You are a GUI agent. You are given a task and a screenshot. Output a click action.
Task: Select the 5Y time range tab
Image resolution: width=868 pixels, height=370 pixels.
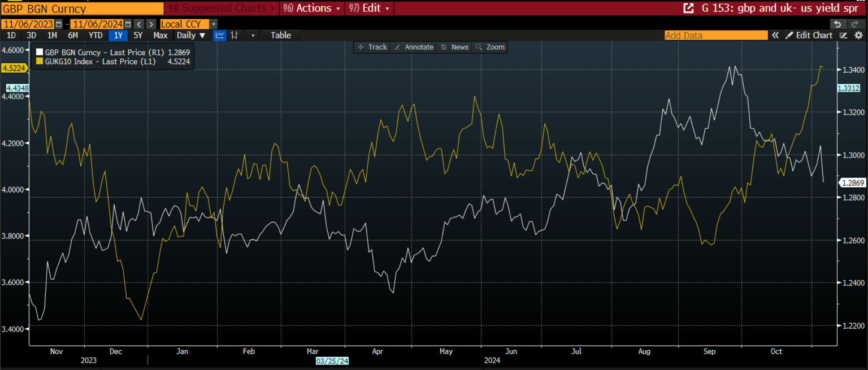(x=138, y=35)
